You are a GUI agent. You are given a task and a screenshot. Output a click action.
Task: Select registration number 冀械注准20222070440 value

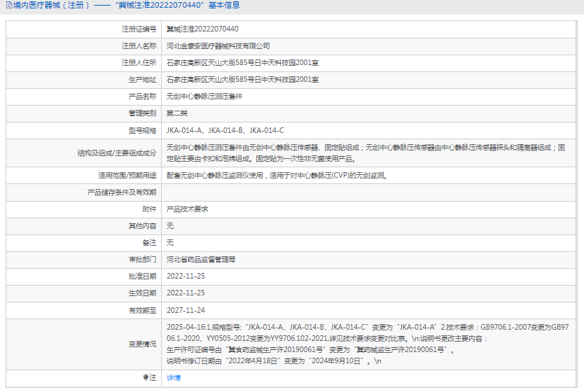pyautogui.click(x=202, y=29)
